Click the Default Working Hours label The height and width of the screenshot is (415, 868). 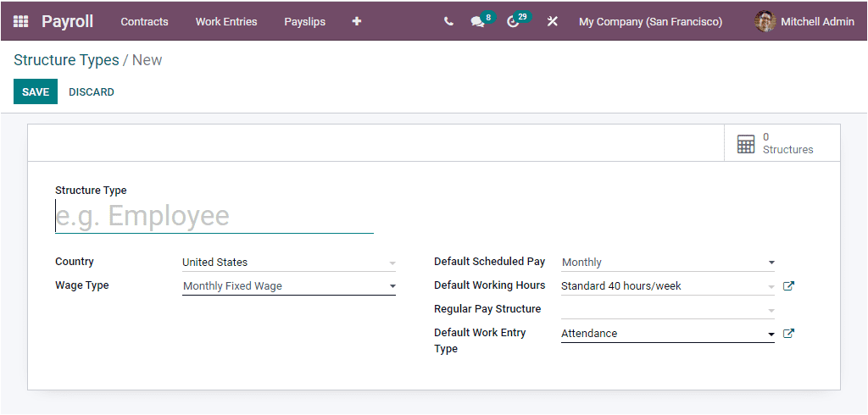tap(489, 285)
